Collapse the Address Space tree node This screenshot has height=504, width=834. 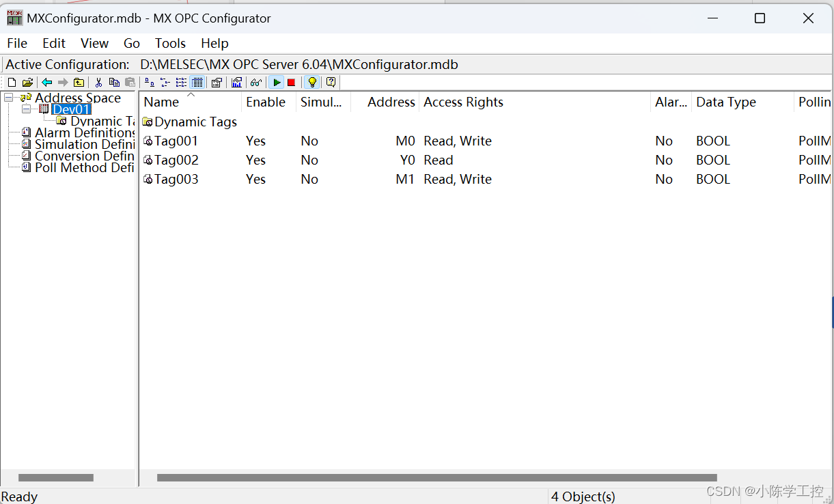click(8, 98)
